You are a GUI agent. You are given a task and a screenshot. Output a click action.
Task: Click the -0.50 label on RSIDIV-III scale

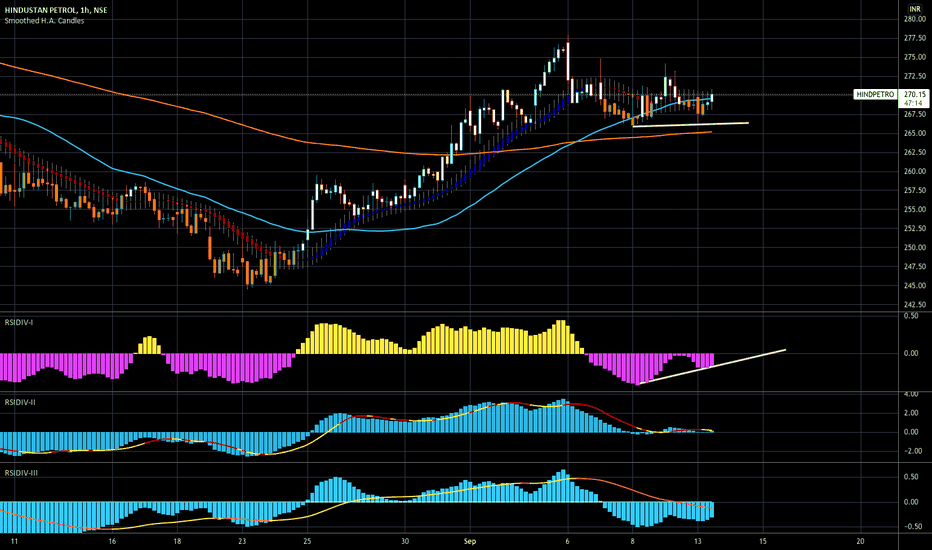click(x=912, y=526)
